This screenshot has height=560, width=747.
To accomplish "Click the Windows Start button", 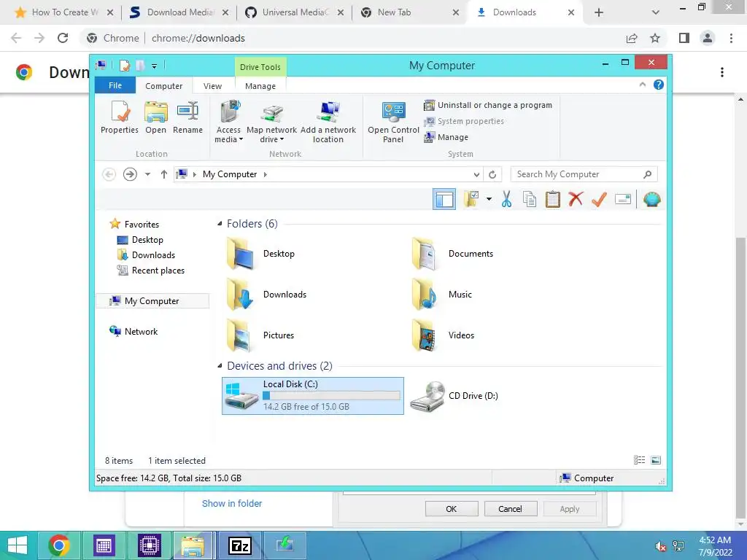I will 18,545.
